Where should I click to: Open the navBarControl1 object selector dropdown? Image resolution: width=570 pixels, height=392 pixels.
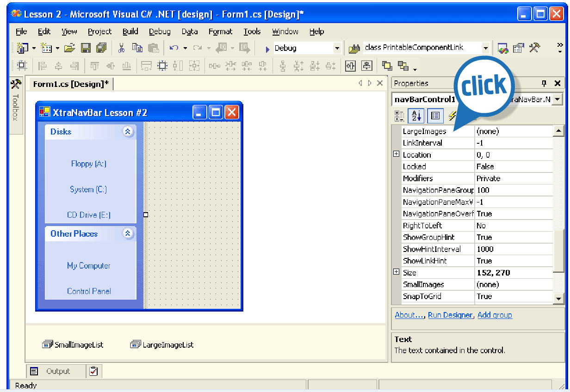click(557, 99)
